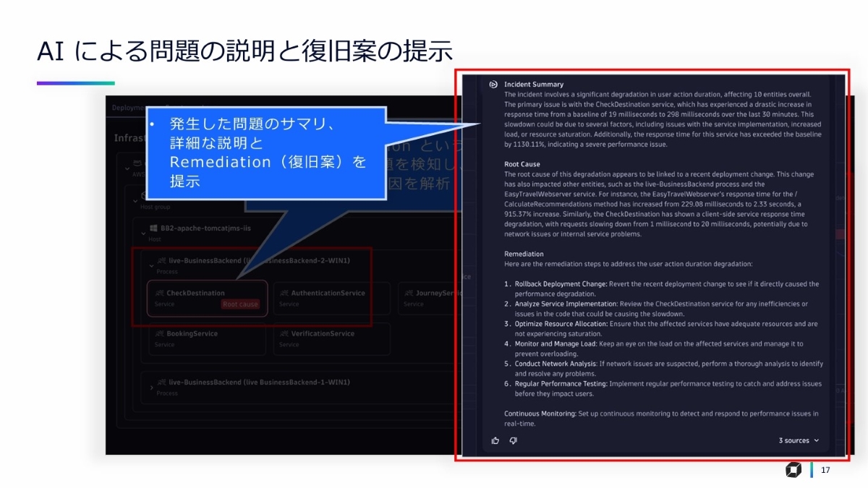Click the Windows icon of BB2-apache-tomcatjms-iis
Screen dimensions: 868x488
tap(153, 228)
